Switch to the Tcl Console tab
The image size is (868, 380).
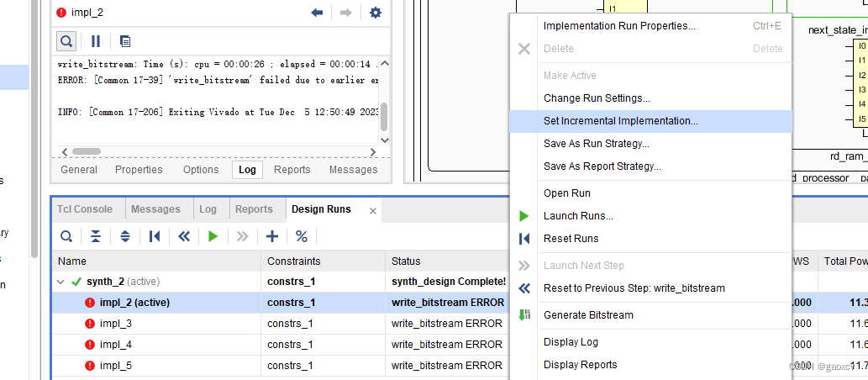pos(85,209)
